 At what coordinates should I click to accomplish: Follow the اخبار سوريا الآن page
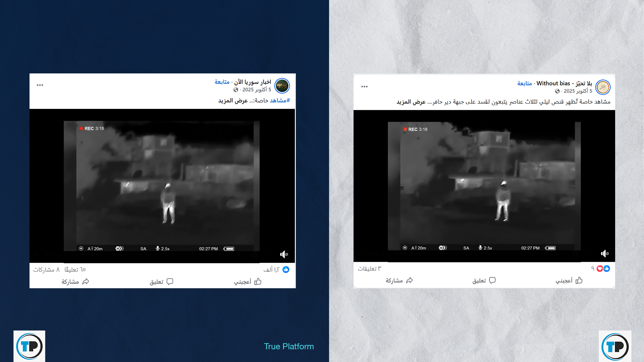[222, 82]
